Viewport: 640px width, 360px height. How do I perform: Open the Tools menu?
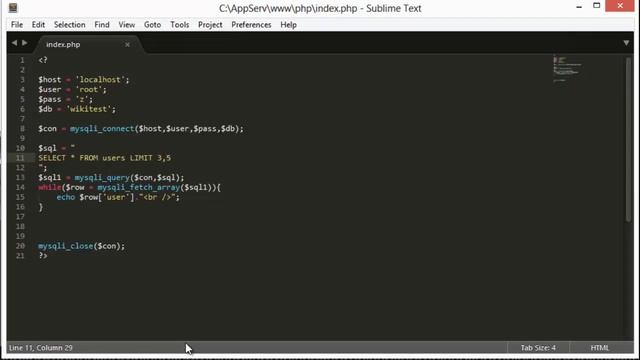180,25
